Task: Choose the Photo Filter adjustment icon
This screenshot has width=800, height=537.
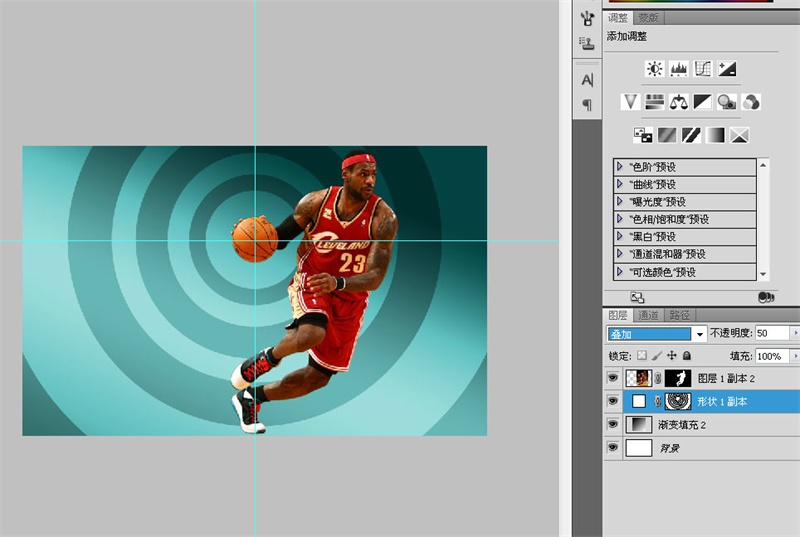Action: pos(728,101)
